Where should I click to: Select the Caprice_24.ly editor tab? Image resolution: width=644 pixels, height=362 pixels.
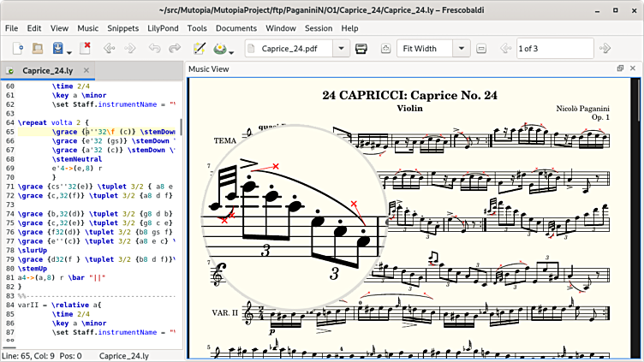[47, 70]
